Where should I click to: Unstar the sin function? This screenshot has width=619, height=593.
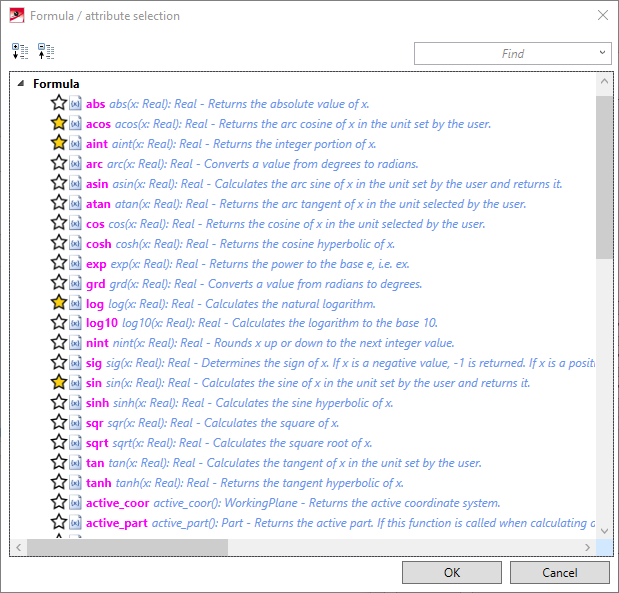pos(59,382)
